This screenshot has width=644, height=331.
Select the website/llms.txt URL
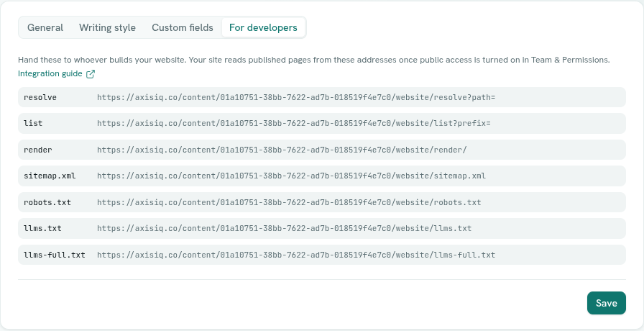pos(284,228)
